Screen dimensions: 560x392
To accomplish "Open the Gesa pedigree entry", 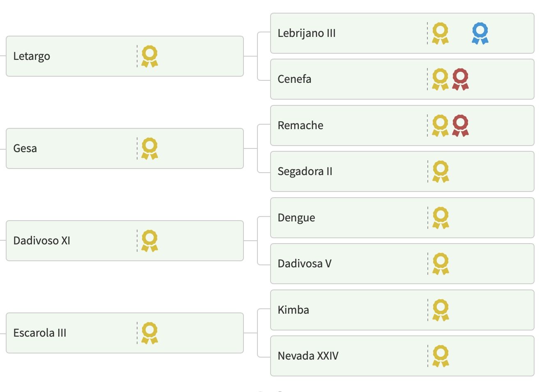I will click(25, 148).
